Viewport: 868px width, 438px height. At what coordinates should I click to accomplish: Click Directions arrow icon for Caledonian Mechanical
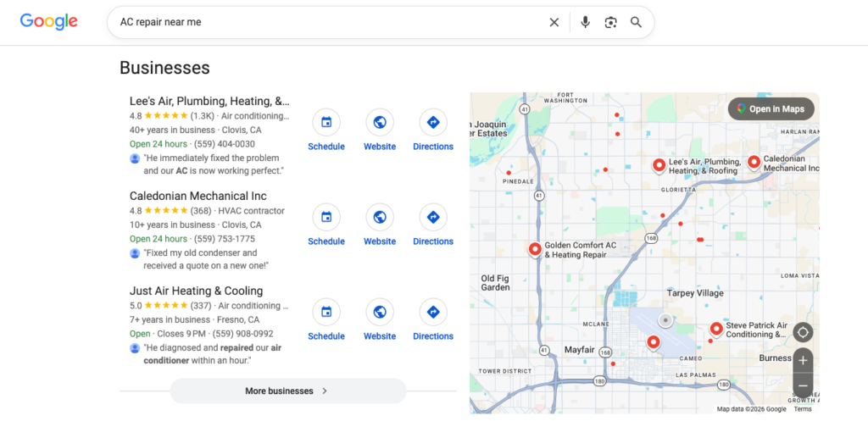(x=433, y=218)
